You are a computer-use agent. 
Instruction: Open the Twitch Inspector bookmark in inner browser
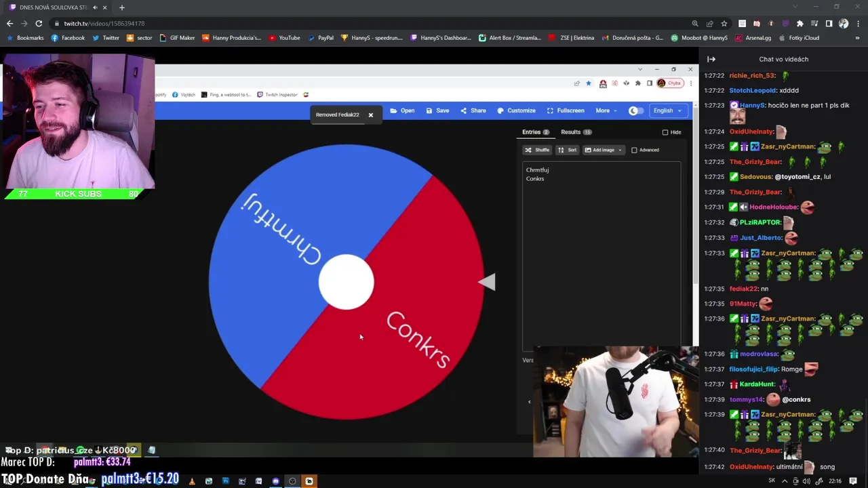tap(277, 95)
